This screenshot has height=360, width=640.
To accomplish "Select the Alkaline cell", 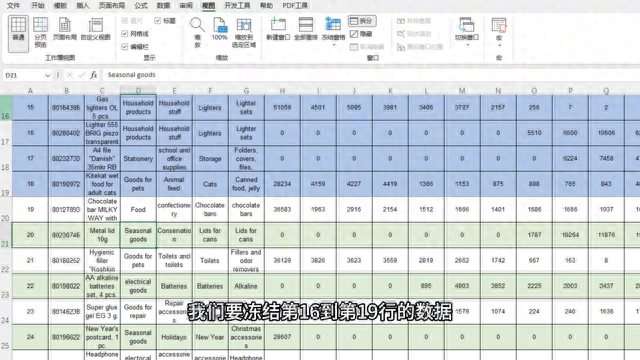I will [246, 287].
